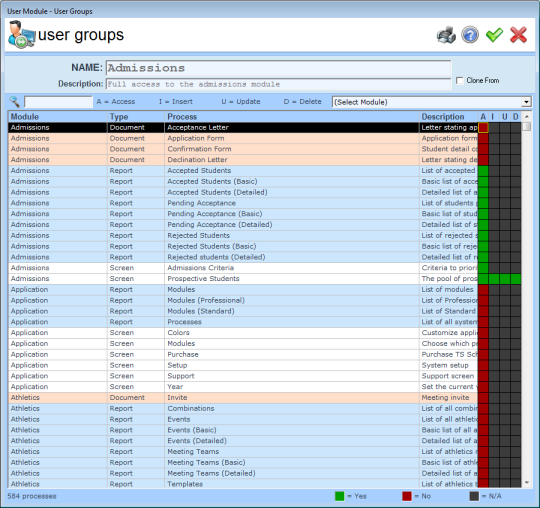Cancel with the red X icon
540x508 pixels.
pos(518,35)
